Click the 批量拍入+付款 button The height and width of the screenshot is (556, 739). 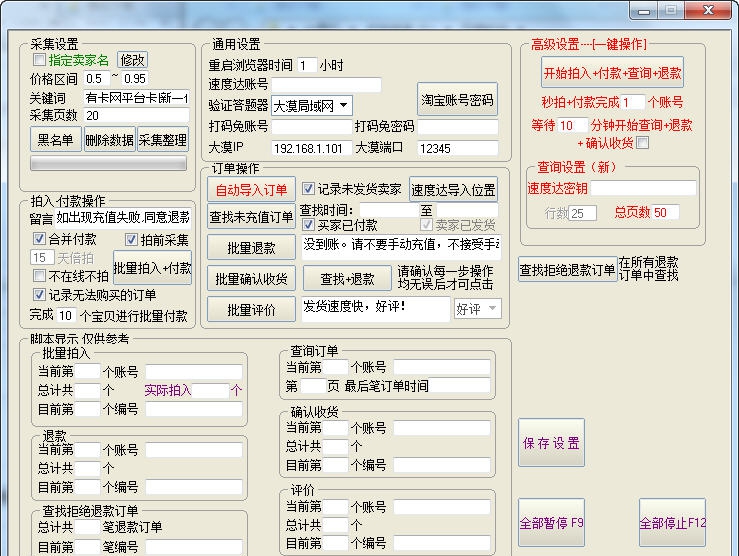coord(152,268)
